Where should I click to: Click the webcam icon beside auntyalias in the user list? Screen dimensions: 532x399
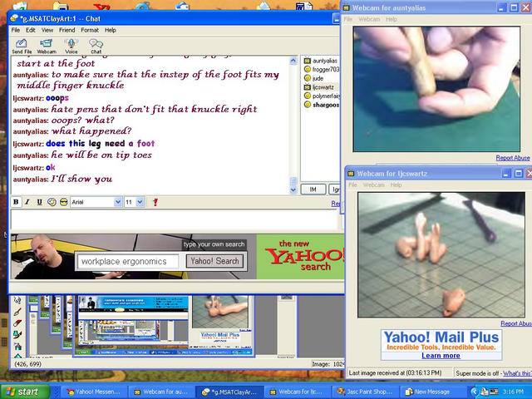307,61
